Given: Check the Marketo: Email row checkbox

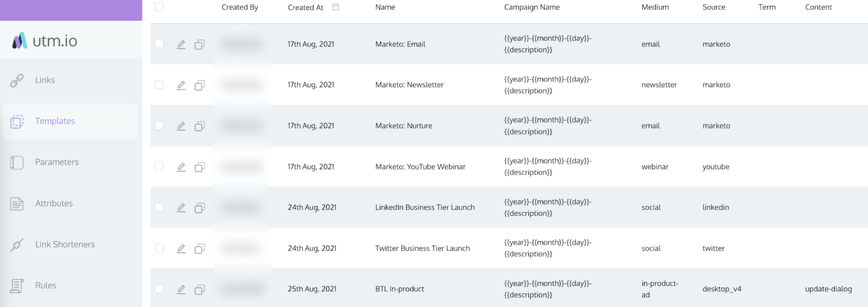Looking at the screenshot, I should (x=159, y=44).
